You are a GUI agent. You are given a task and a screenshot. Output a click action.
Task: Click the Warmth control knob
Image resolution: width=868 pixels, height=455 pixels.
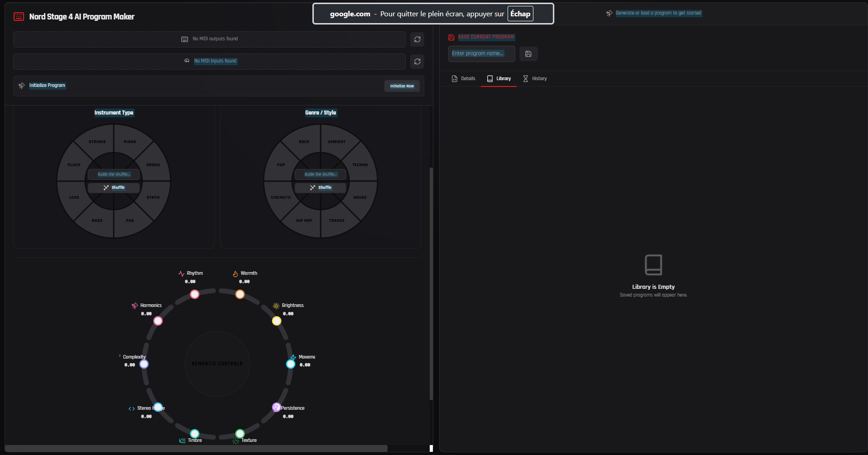[240, 294]
